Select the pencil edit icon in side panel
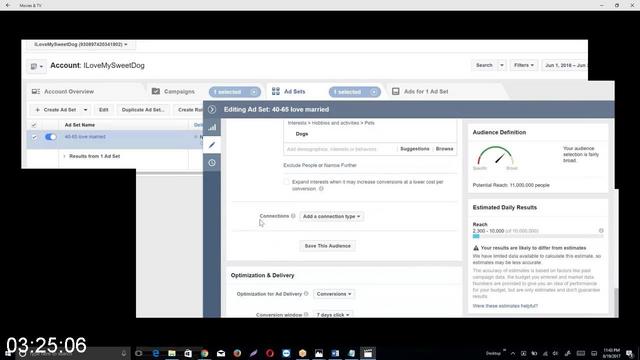 pos(212,145)
